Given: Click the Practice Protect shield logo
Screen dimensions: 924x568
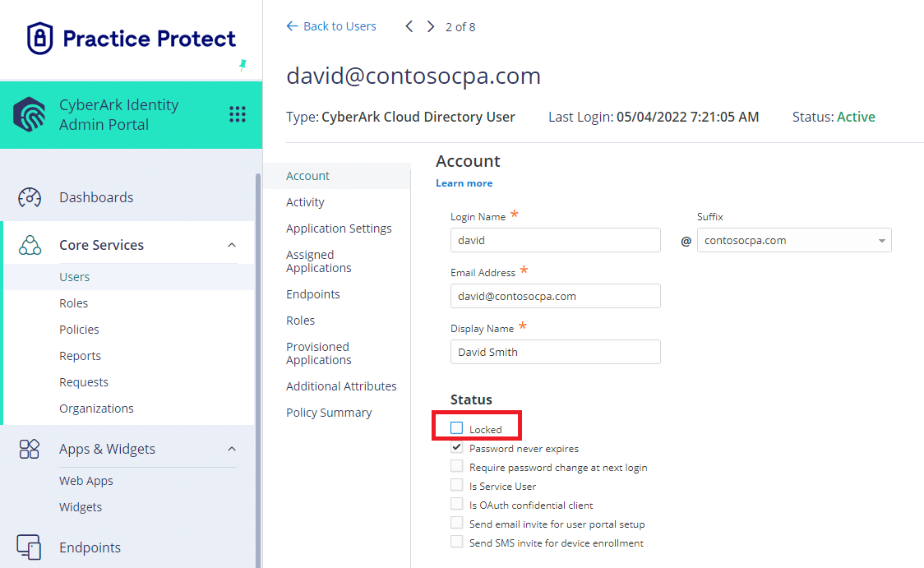Looking at the screenshot, I should click(40, 39).
